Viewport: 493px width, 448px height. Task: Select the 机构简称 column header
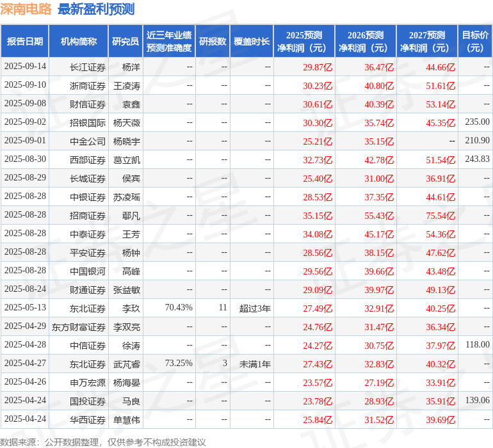tap(79, 42)
